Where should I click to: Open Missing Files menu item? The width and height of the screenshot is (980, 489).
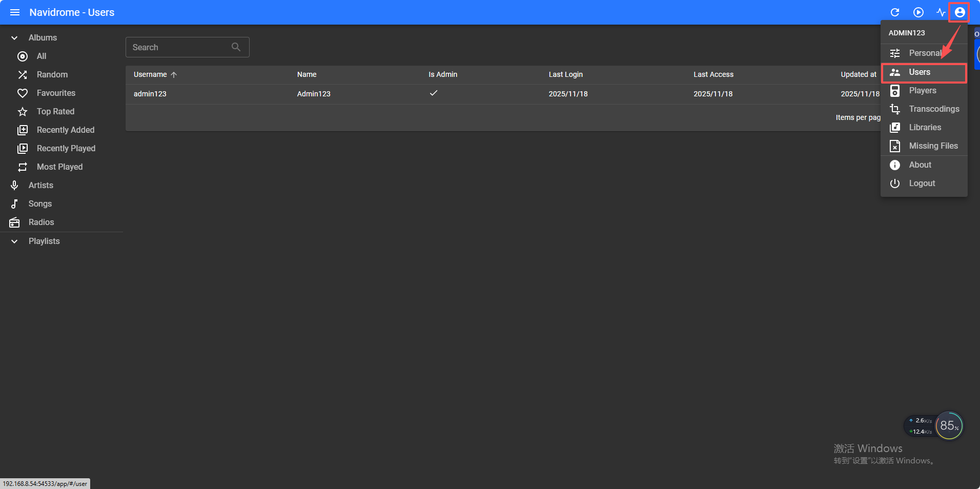(x=924, y=146)
